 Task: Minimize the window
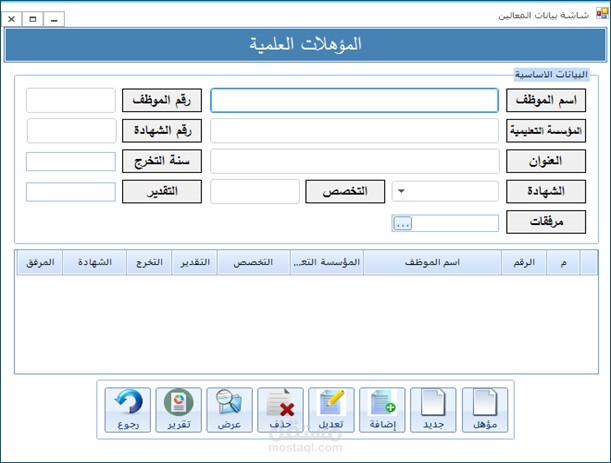click(54, 19)
